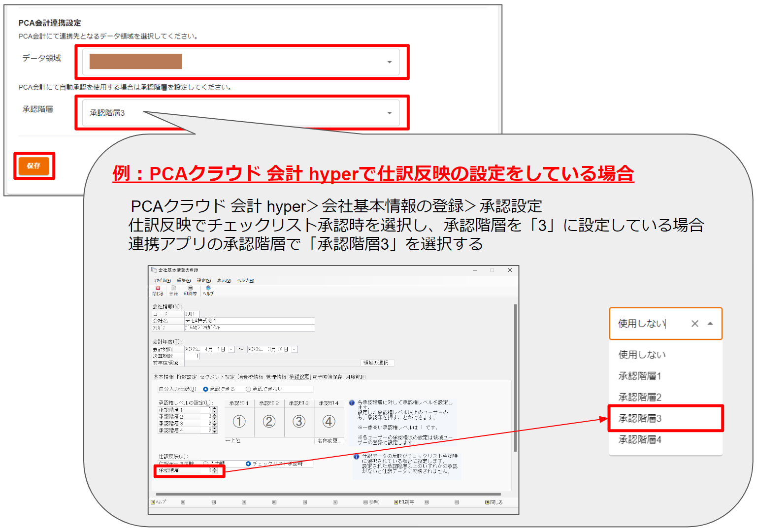Click the 承認印2 stamp circle
The image size is (757, 532).
tap(269, 422)
